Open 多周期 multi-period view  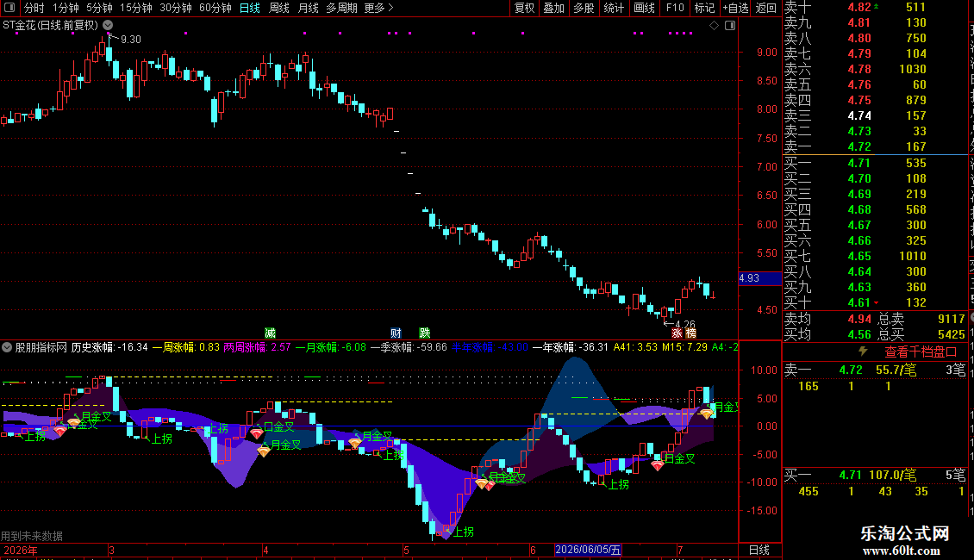pyautogui.click(x=341, y=8)
